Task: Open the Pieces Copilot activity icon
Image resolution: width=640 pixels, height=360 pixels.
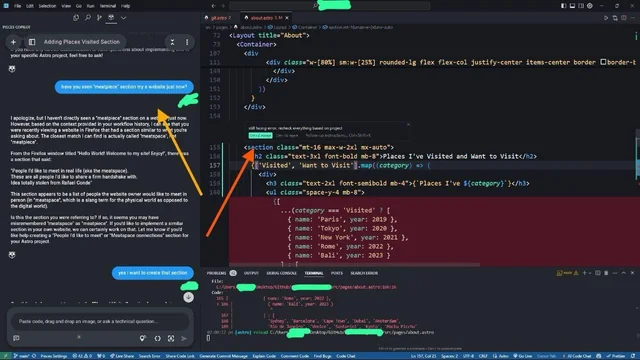Action: coord(111,18)
